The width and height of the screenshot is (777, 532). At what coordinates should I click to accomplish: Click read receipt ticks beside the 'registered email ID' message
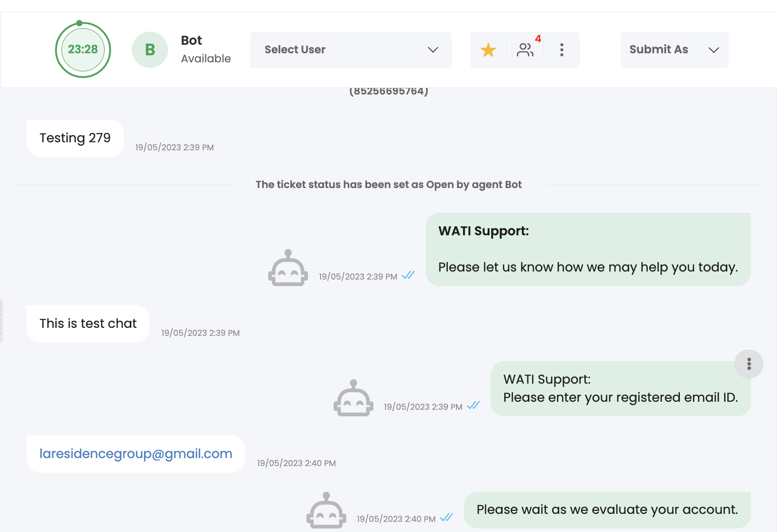pyautogui.click(x=473, y=405)
